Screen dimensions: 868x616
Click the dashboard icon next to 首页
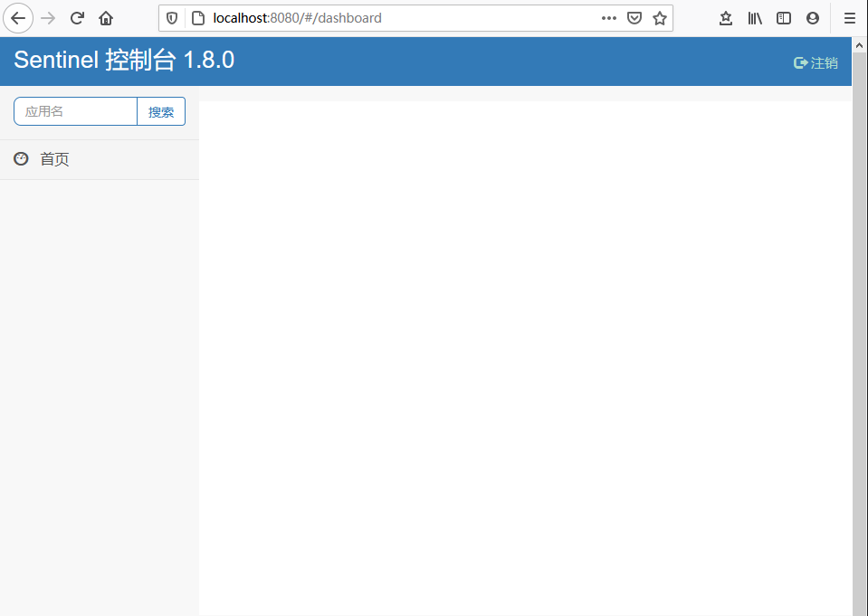pyautogui.click(x=21, y=159)
